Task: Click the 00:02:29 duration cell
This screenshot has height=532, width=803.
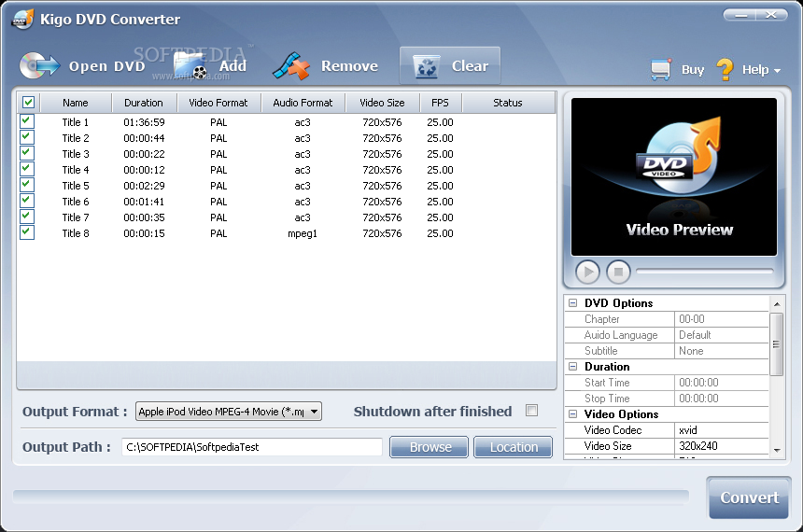Action: coord(144,186)
